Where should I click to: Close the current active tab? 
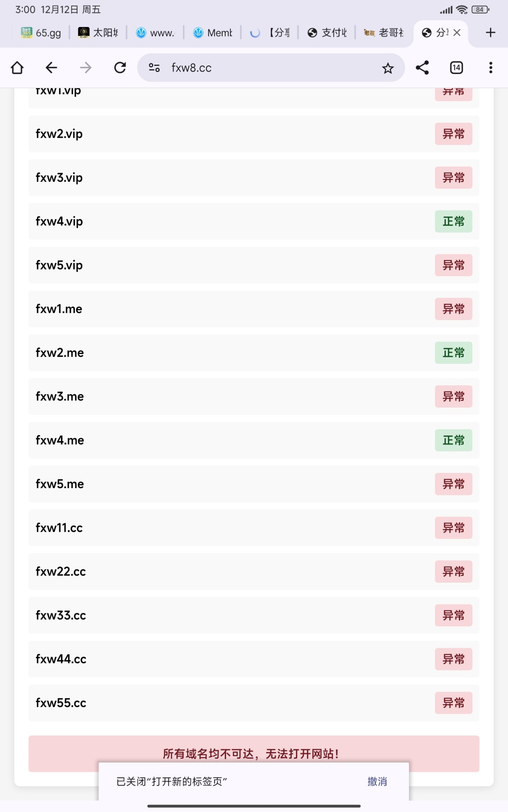point(457,33)
